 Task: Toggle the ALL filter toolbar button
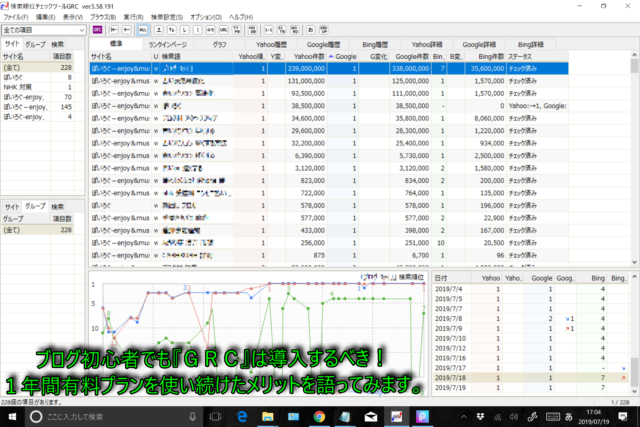point(143,30)
